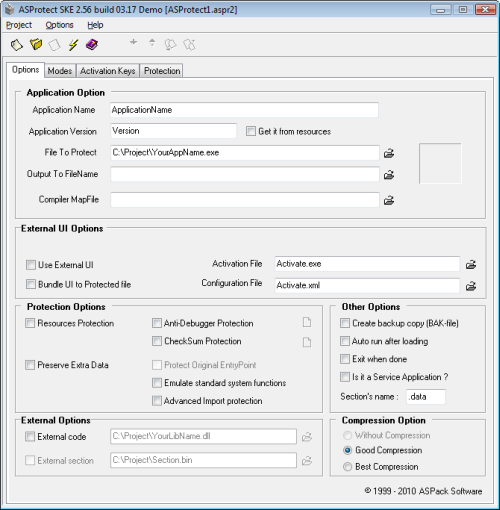Open the Project menu
The image size is (500, 510).
(x=19, y=25)
